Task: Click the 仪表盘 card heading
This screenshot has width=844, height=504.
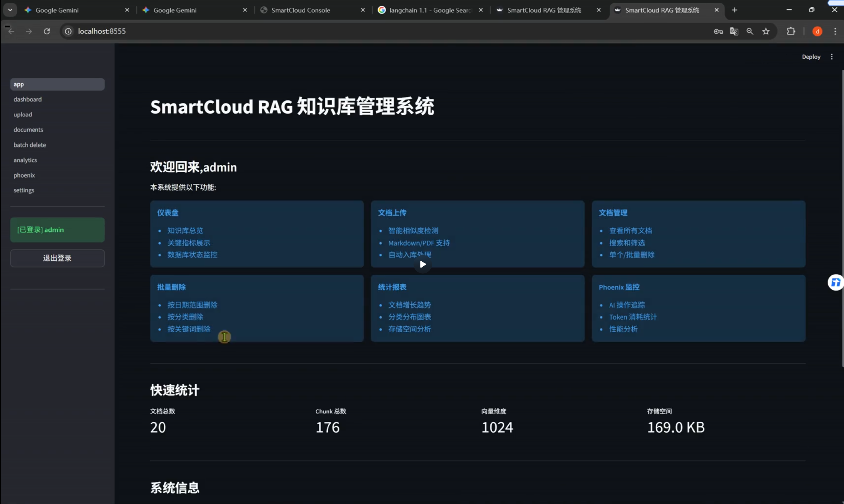Action: tap(167, 213)
